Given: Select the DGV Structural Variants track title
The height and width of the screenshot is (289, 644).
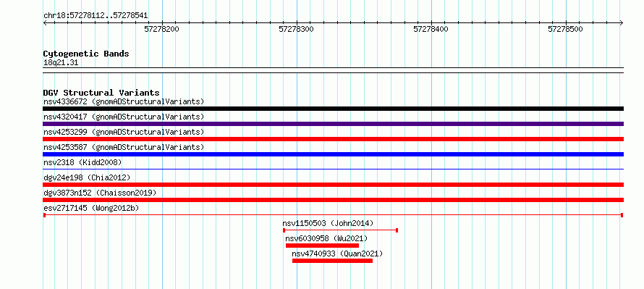Looking at the screenshot, I should tap(101, 93).
